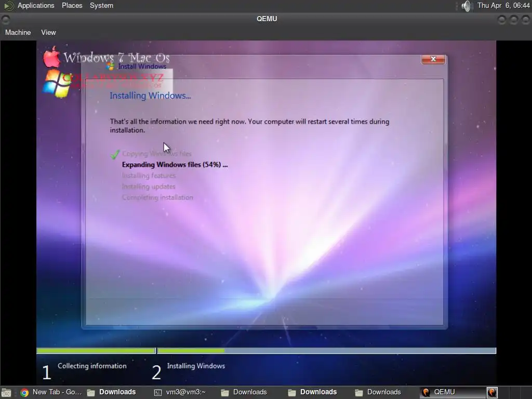Click the Chrome icon in the taskbar
532x399 pixels.
24,393
